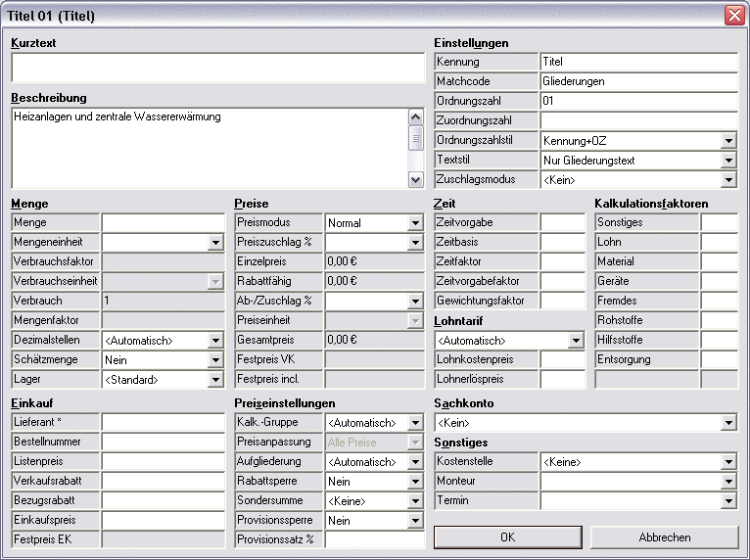Expand the Preiszuschlag % dropdown
Image resolution: width=750 pixels, height=560 pixels.
[415, 243]
